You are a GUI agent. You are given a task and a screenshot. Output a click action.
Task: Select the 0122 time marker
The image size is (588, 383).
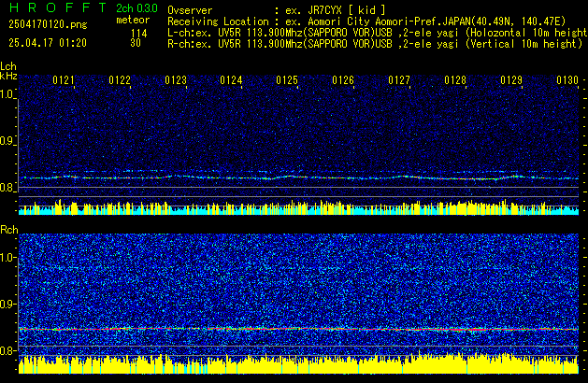(x=120, y=80)
